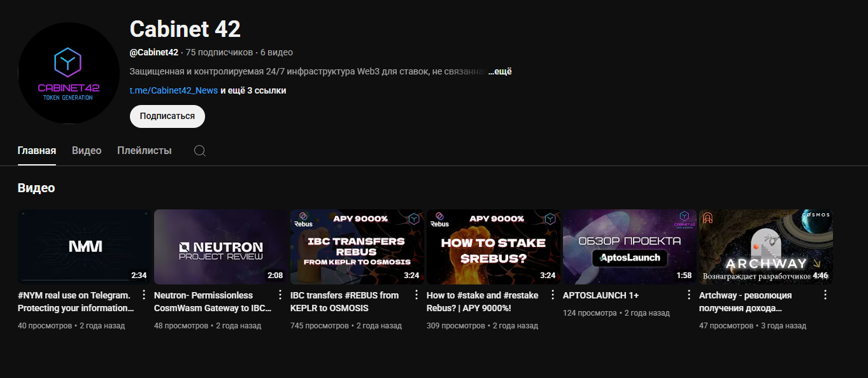Open the channel search magnifier icon
Screen dimensions: 868x378
[200, 151]
